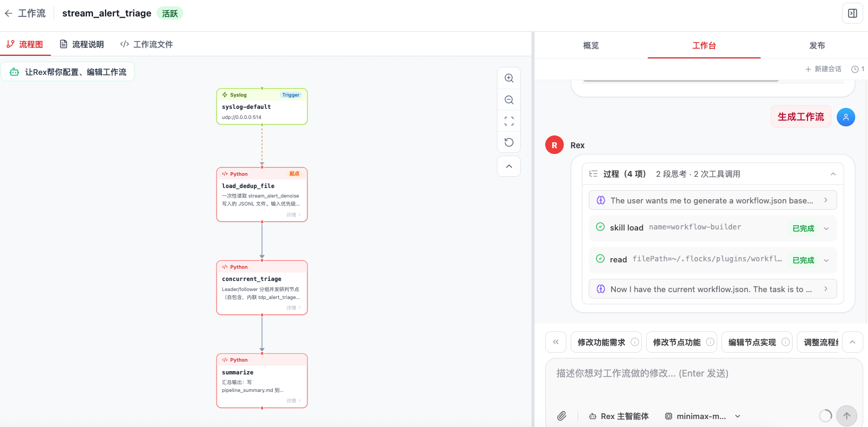Click the thinking icon on the first thought row
Screen dimensions: 868x427
click(601, 200)
